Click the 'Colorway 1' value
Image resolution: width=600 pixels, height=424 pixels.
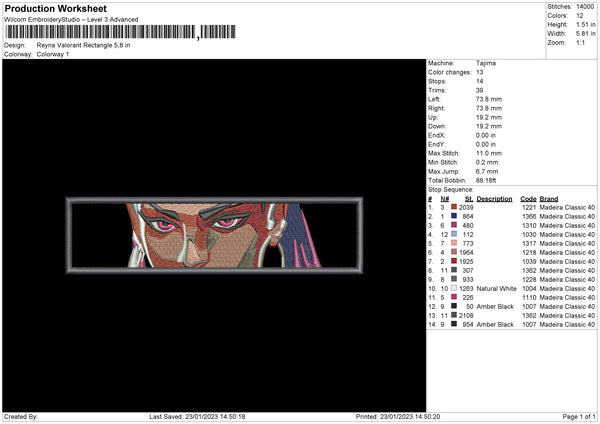[53, 54]
